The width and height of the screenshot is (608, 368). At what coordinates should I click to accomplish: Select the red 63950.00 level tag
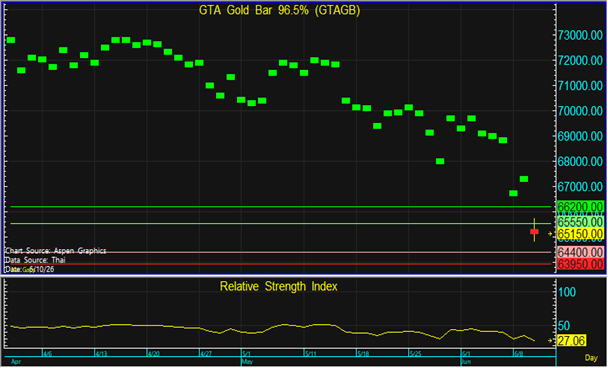coord(580,264)
